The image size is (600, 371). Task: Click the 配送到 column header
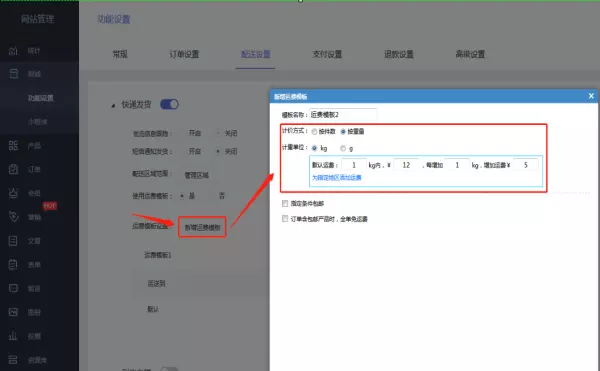[x=157, y=283]
